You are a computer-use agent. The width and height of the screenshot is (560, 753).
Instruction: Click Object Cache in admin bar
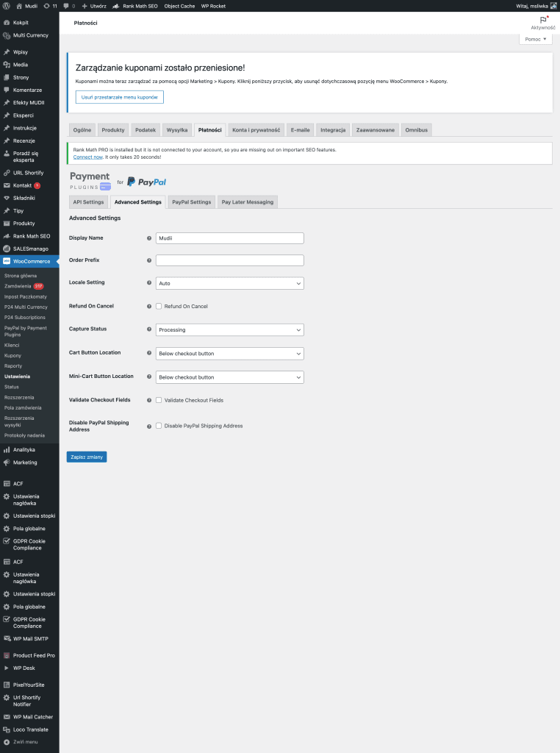click(179, 6)
